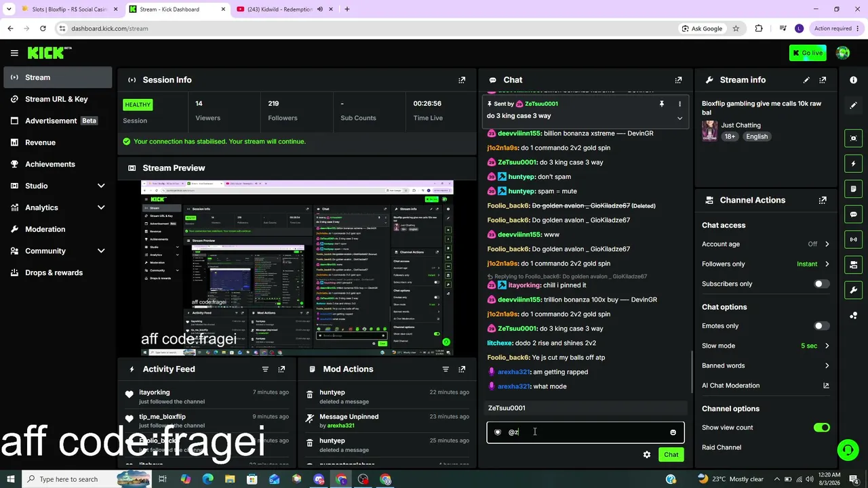Image resolution: width=868 pixels, height=488 pixels.
Task: Click the document icon in the right sidebar
Action: [853, 188]
